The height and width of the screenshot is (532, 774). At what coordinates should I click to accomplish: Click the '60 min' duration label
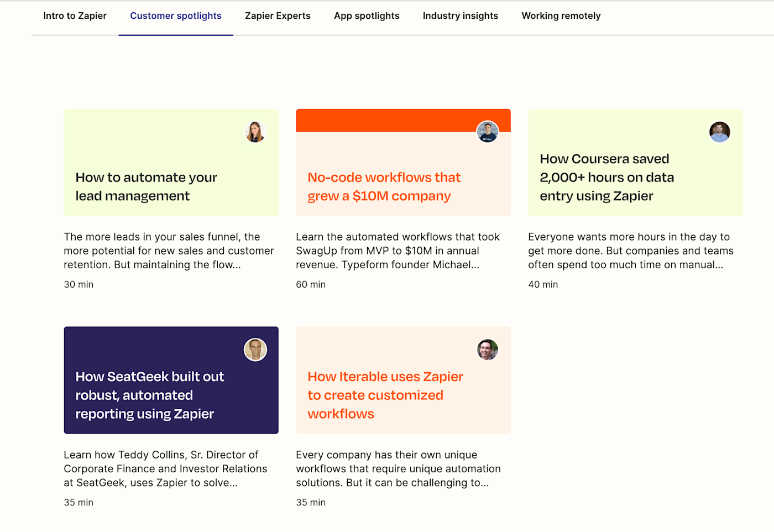pyautogui.click(x=311, y=284)
